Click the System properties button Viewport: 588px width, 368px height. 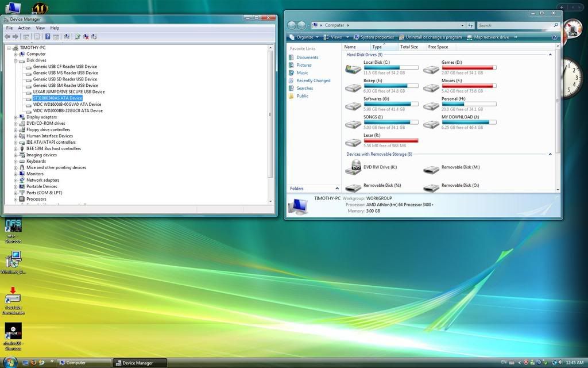tap(374, 37)
